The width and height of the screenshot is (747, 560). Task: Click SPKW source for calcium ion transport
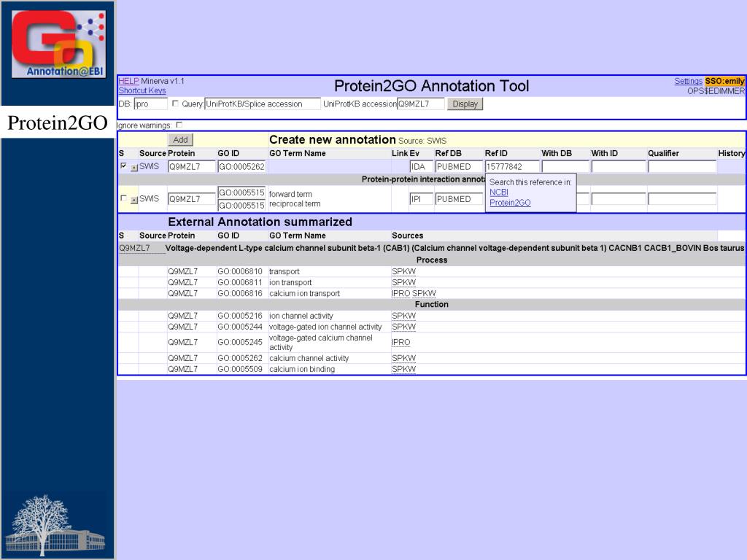pyautogui.click(x=425, y=293)
